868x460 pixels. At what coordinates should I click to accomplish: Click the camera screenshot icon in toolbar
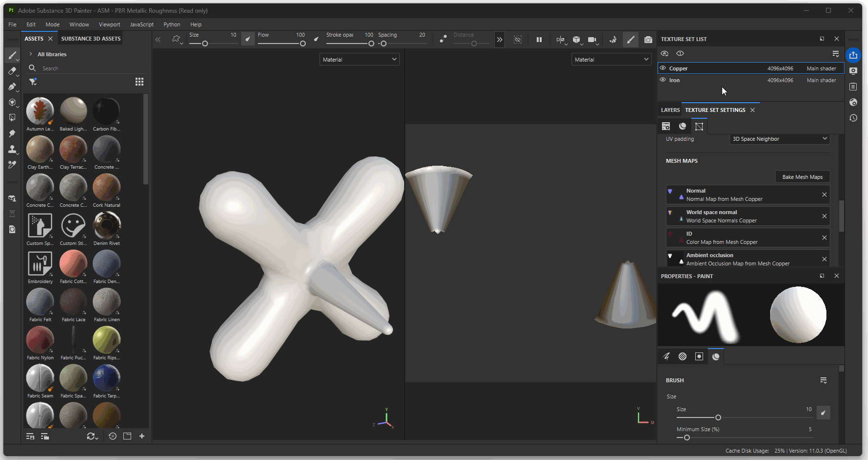click(648, 40)
